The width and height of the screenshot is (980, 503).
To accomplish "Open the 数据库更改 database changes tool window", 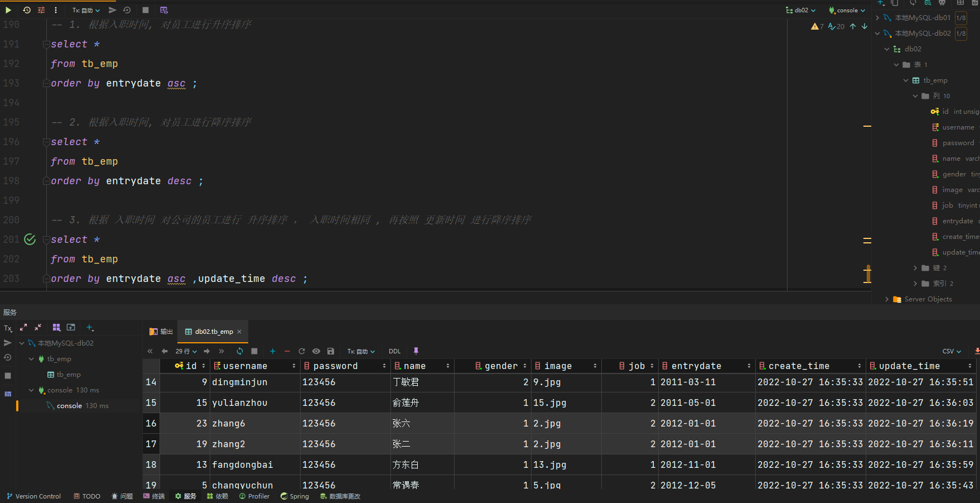I will (x=340, y=496).
